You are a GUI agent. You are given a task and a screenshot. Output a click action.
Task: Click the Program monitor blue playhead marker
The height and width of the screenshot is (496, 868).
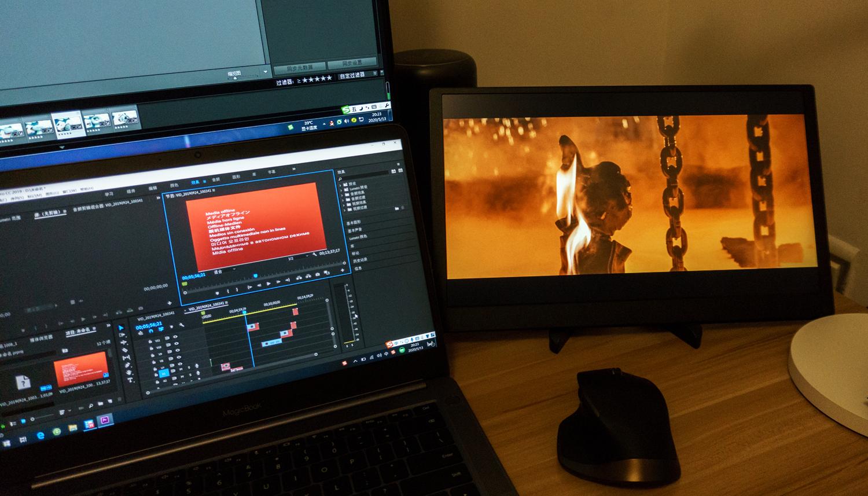tap(255, 275)
